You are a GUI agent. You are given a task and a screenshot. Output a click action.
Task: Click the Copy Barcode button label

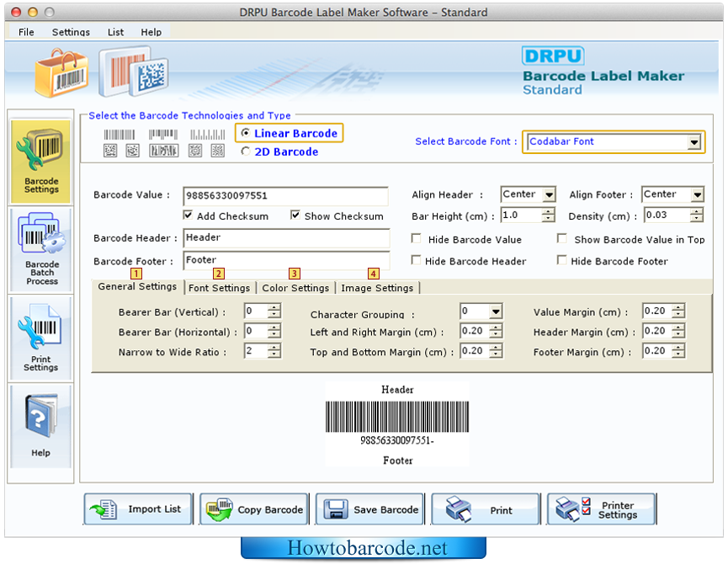click(x=270, y=509)
